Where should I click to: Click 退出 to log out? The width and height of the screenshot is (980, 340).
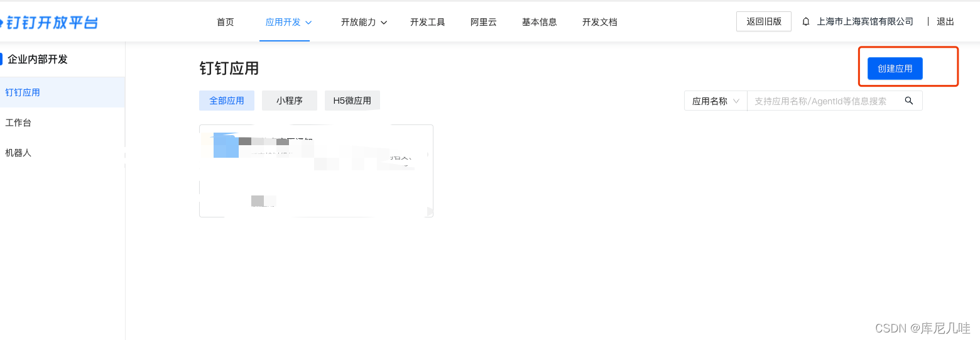(945, 21)
